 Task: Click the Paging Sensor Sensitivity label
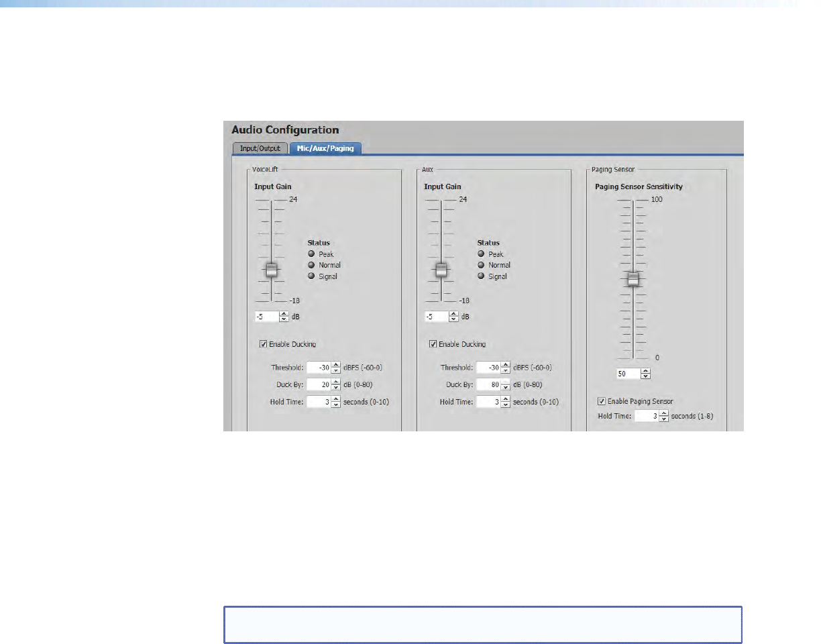(639, 187)
